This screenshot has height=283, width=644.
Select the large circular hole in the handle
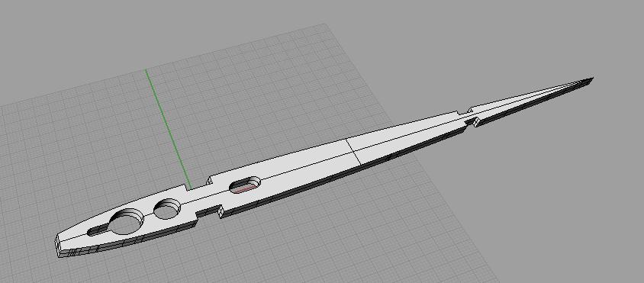126,221
